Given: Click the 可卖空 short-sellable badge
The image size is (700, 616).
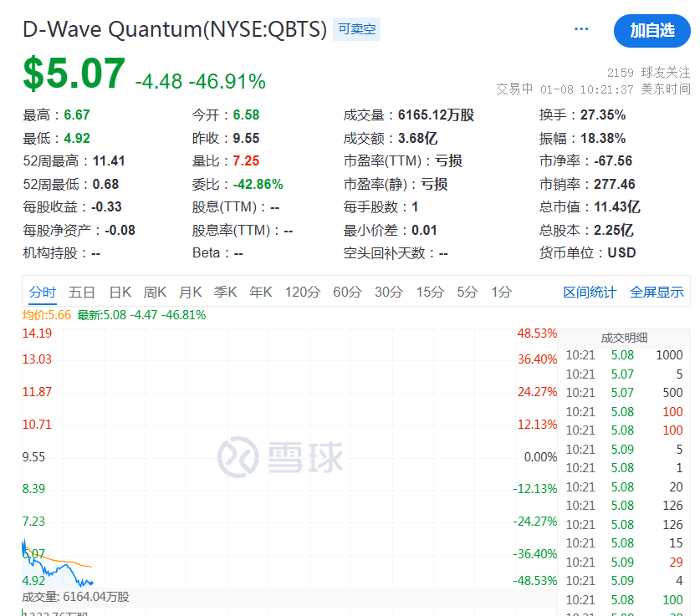Looking at the screenshot, I should (x=357, y=30).
